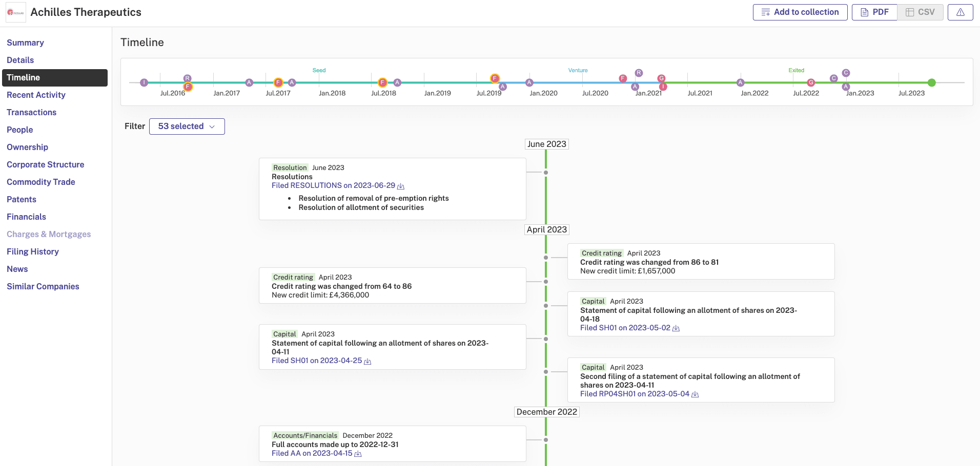980x466 pixels.
Task: Open Filed RP04SH01 on 2023-05-04 link
Action: [x=635, y=394]
